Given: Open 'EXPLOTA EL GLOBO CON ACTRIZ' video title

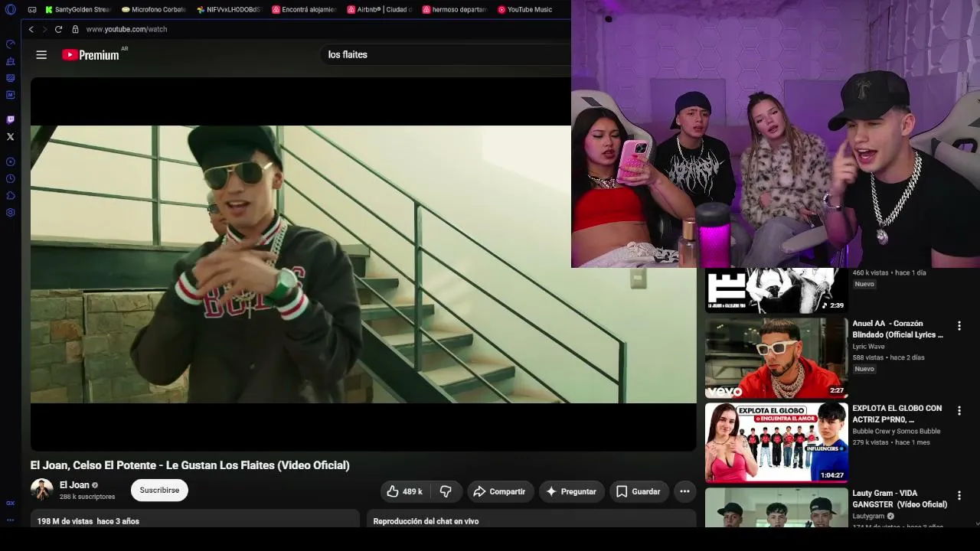Looking at the screenshot, I should [897, 414].
